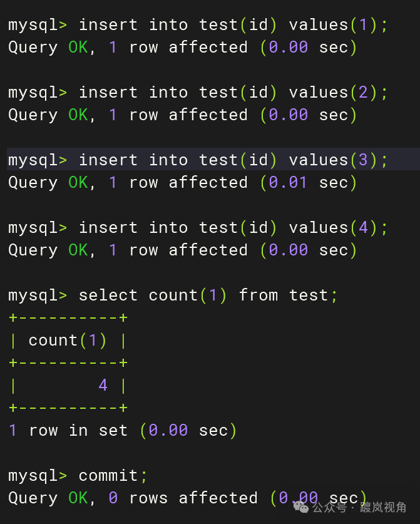420x524 pixels.
Task: Click the insert values(4) command line
Action: [198, 228]
